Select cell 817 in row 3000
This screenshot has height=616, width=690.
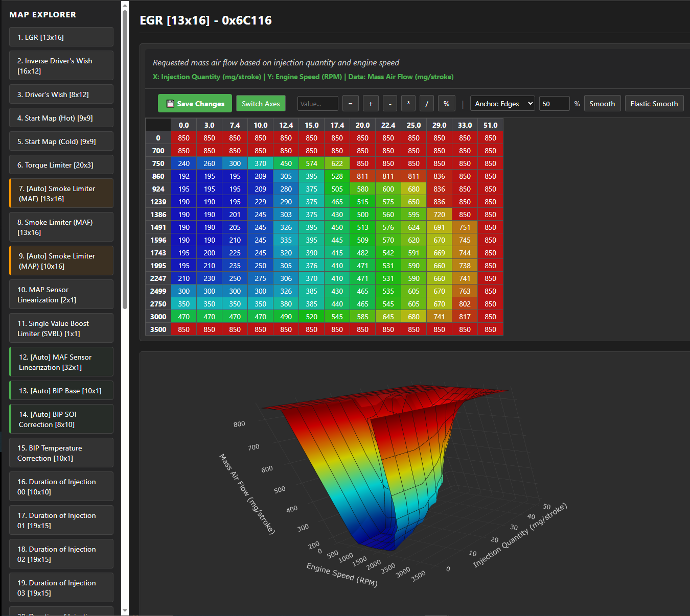coord(465,317)
